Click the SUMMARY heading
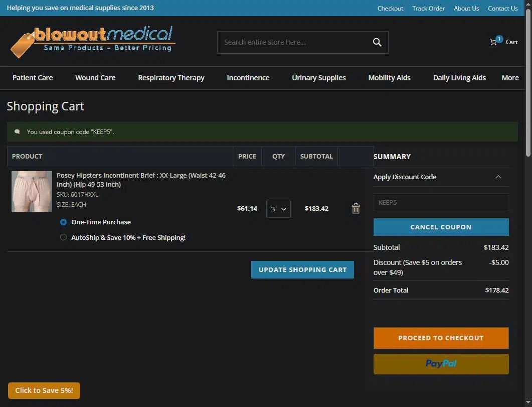532x407 pixels. click(x=392, y=157)
